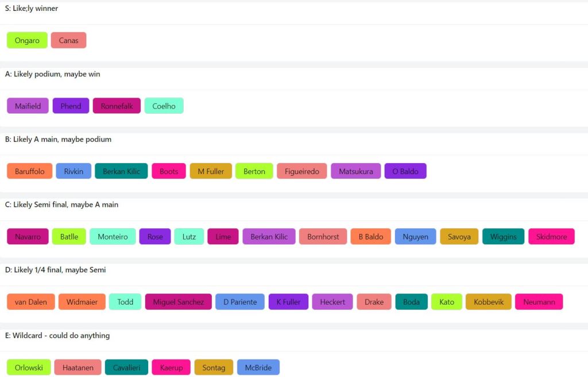
Task: Click the M Fuller tag
Action: click(211, 171)
